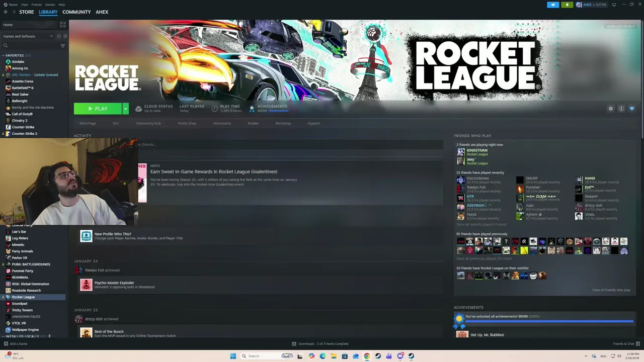The height and width of the screenshot is (362, 644).
Task: Open the Workshop link
Action: pyautogui.click(x=283, y=123)
